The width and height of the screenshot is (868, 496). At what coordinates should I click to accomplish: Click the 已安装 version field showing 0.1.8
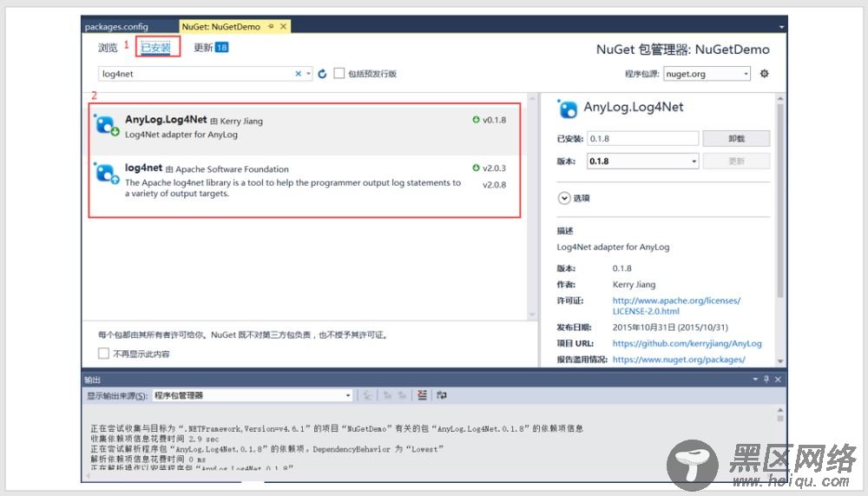(642, 138)
